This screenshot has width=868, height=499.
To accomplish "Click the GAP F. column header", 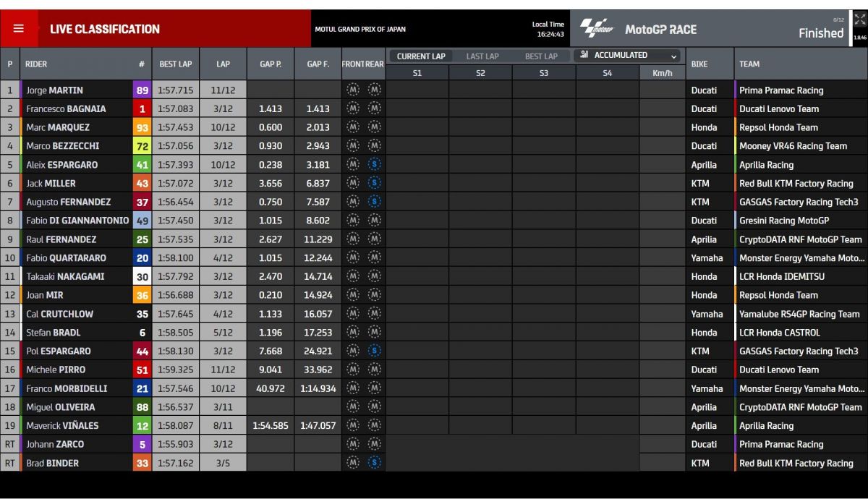I will point(318,64).
